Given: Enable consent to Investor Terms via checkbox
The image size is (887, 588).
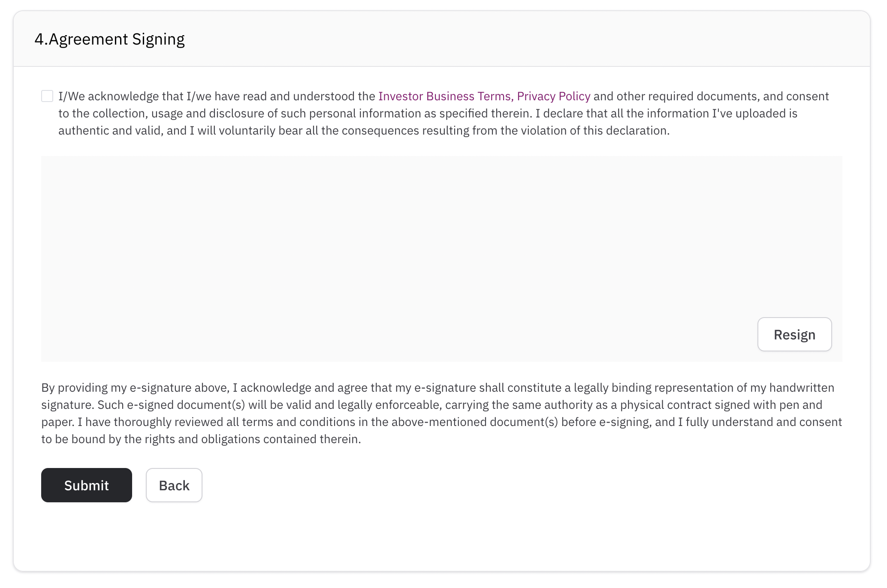Looking at the screenshot, I should 47,96.
